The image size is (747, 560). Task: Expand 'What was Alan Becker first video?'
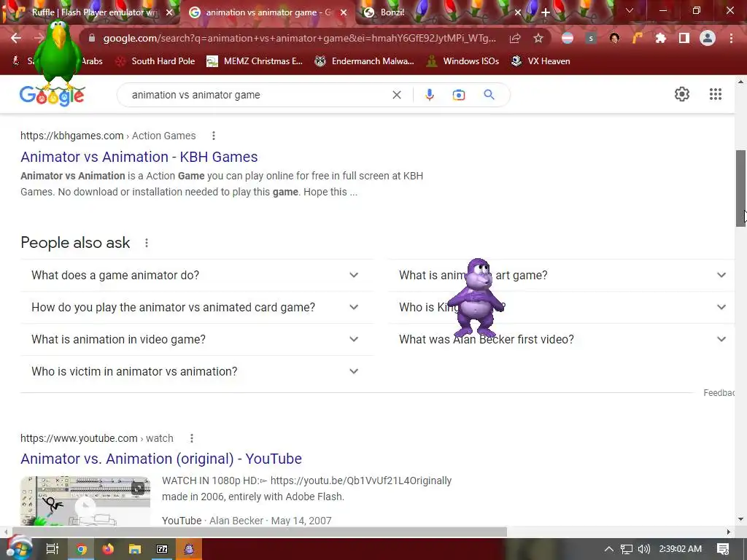point(561,339)
